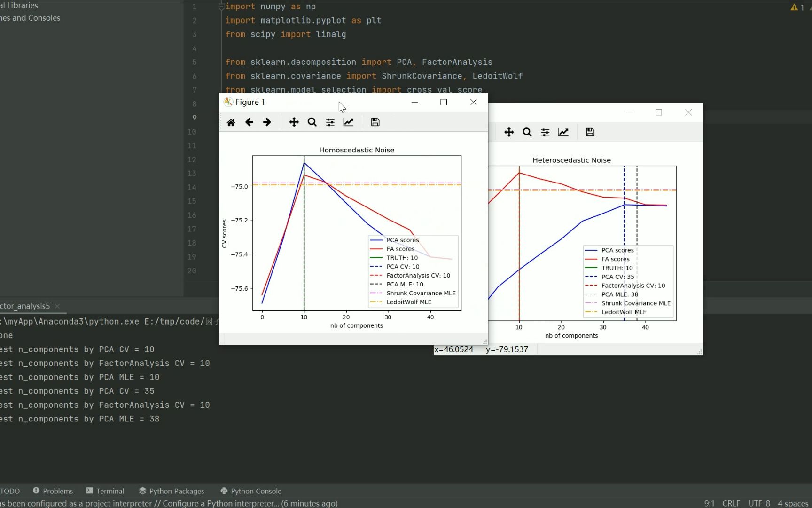Maximize the Heteroscedastic figure window
This screenshot has width=812, height=508.
(659, 112)
